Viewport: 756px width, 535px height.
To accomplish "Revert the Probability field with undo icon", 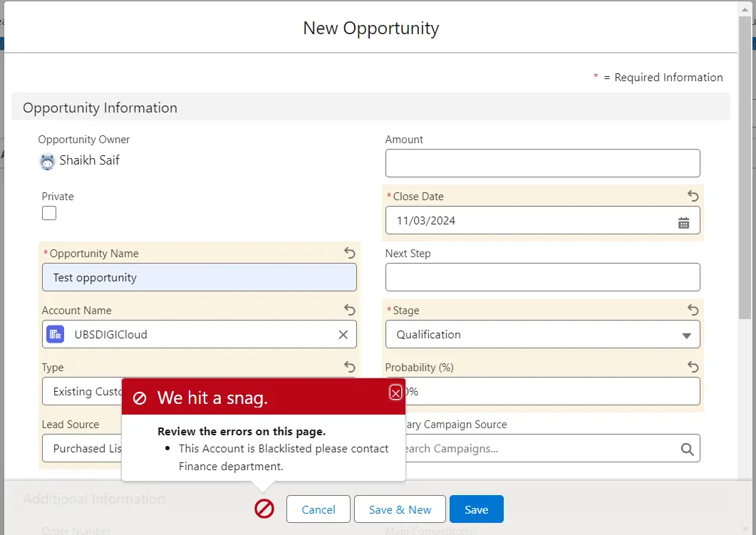I will coord(693,367).
